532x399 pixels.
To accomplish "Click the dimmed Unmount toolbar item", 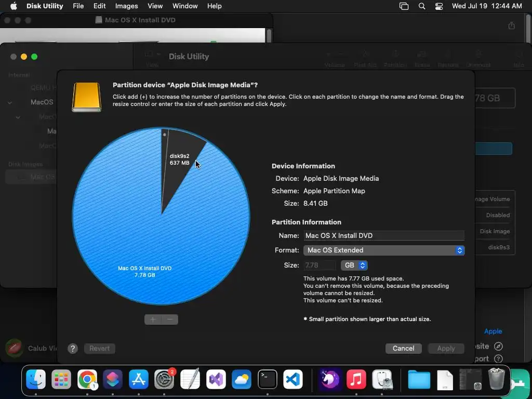I will pos(478,59).
